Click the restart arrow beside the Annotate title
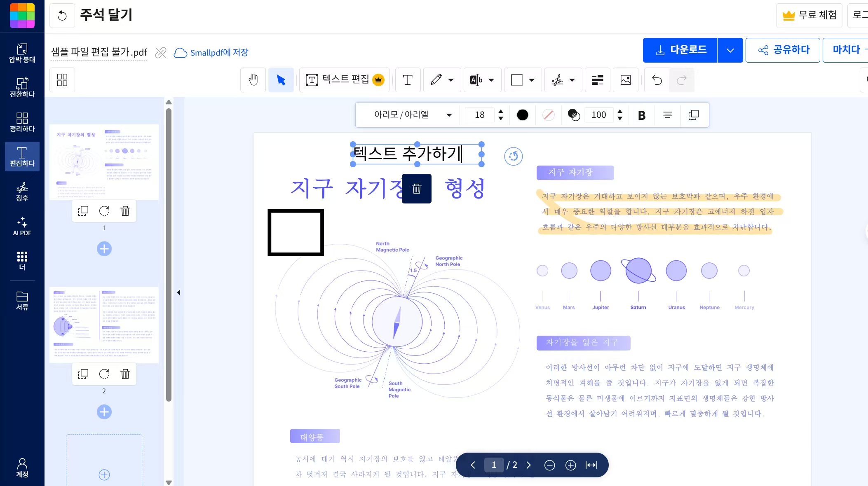The image size is (868, 486). (62, 16)
